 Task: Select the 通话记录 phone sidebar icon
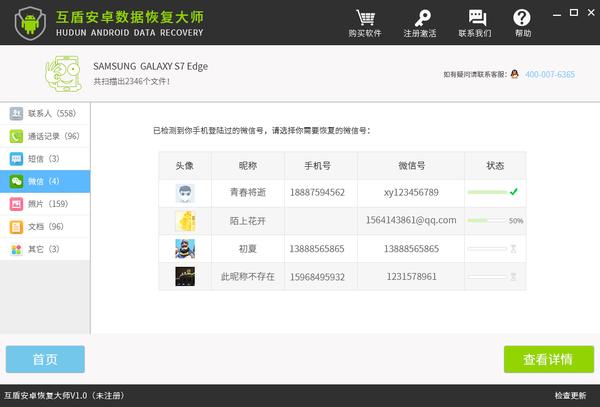click(x=16, y=136)
